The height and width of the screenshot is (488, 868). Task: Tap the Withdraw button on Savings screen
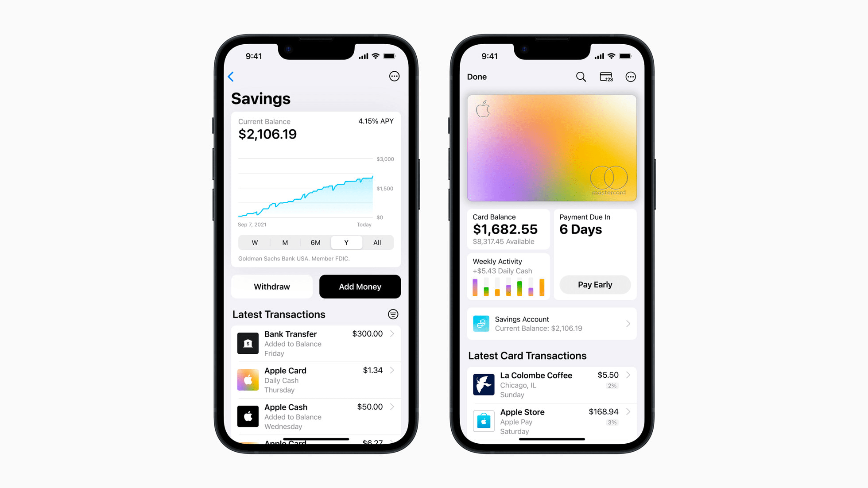point(272,287)
